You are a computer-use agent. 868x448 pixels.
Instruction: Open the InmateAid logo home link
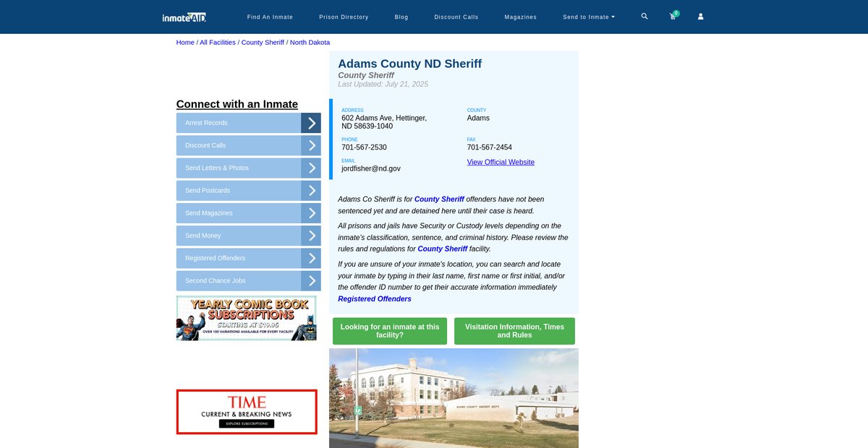pos(184,17)
